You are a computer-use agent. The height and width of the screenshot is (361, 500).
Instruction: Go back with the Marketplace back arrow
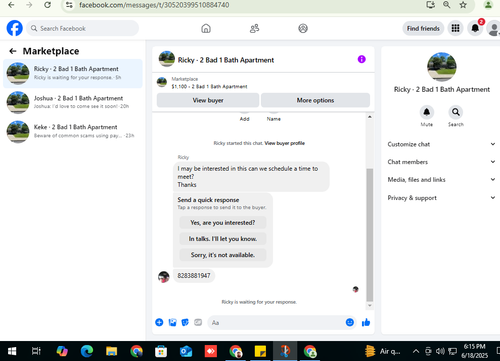[x=13, y=51]
